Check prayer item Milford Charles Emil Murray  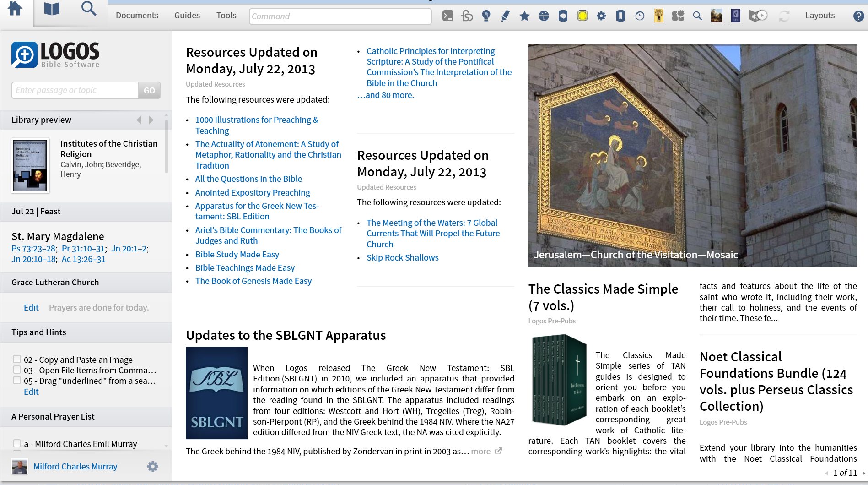[x=17, y=443]
